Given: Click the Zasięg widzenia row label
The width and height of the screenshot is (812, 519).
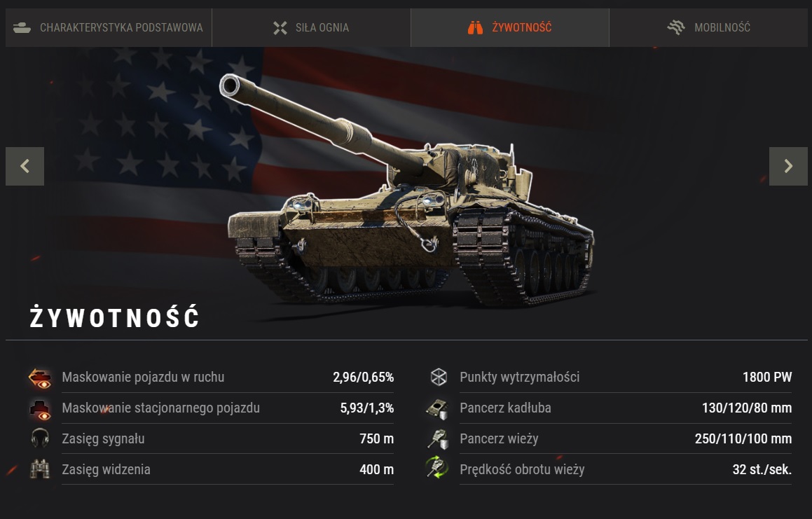Looking at the screenshot, I should pyautogui.click(x=106, y=469).
